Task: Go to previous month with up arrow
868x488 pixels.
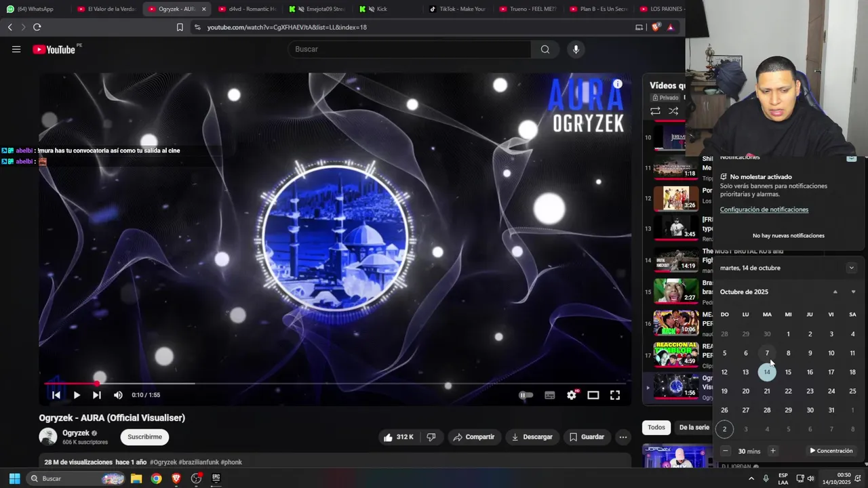Action: pos(835,292)
